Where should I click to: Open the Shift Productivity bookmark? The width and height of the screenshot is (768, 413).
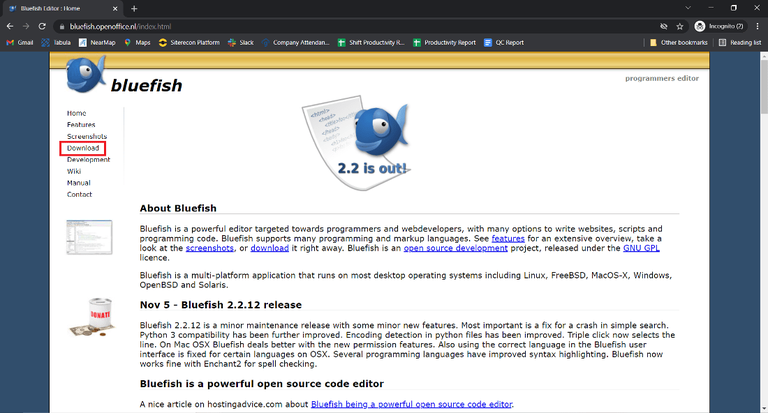(371, 43)
